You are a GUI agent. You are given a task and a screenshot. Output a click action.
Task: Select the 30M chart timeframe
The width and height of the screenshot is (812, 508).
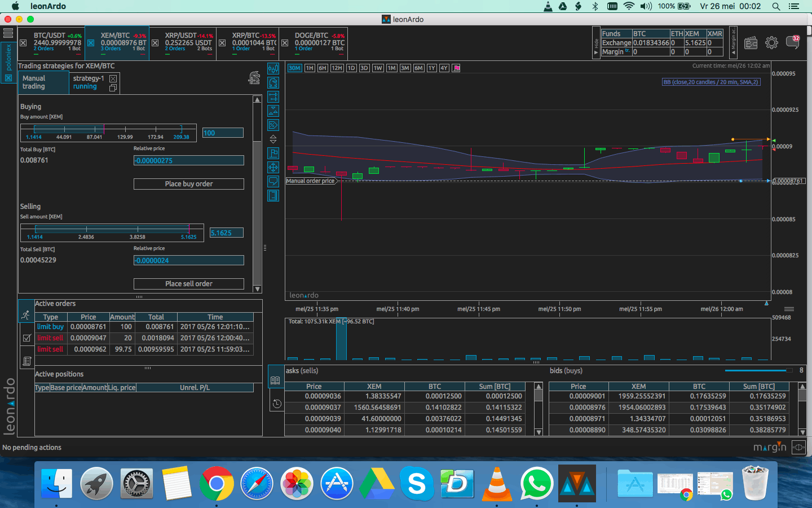[x=294, y=68]
